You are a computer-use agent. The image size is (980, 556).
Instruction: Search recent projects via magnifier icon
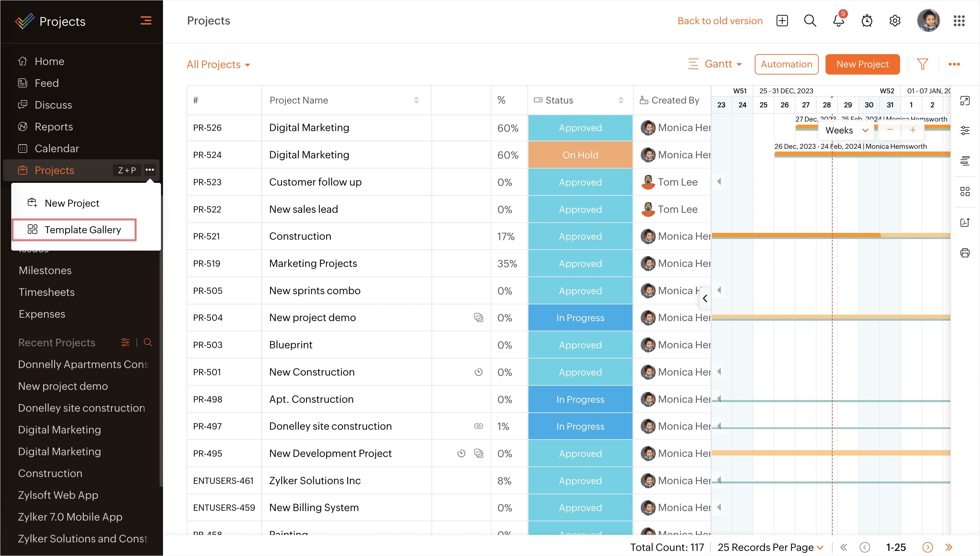[148, 343]
